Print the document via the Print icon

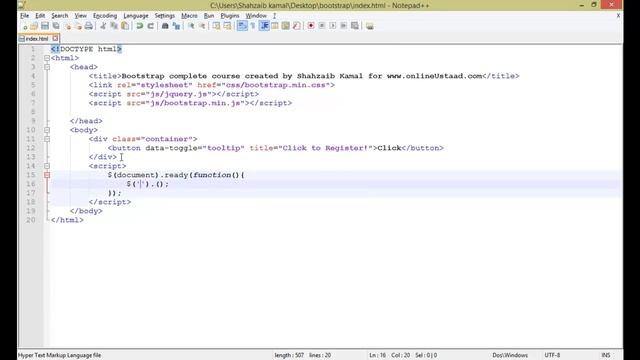click(x=89, y=26)
